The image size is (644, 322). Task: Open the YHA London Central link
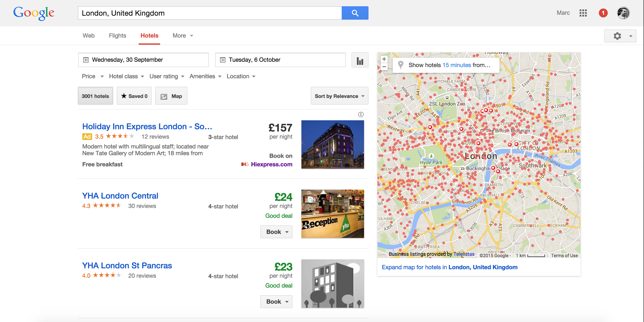tap(120, 196)
